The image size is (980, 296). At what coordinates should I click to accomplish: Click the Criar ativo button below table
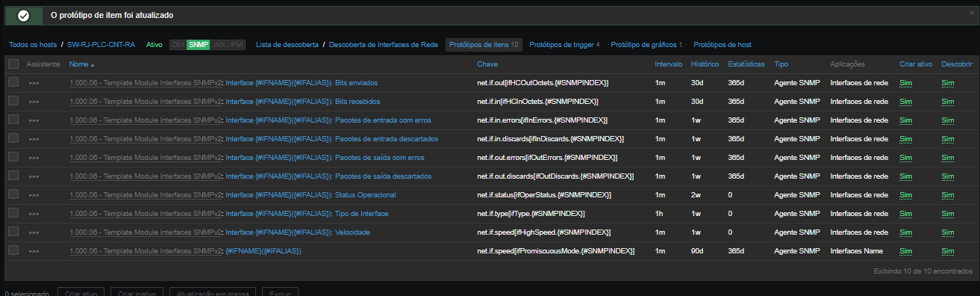pyautogui.click(x=81, y=292)
